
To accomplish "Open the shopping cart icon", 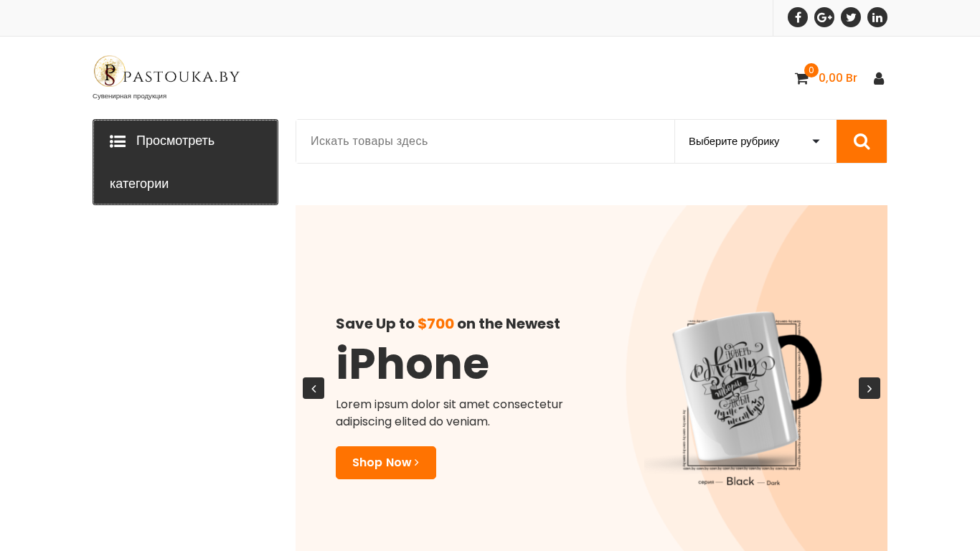I will pyautogui.click(x=801, y=78).
